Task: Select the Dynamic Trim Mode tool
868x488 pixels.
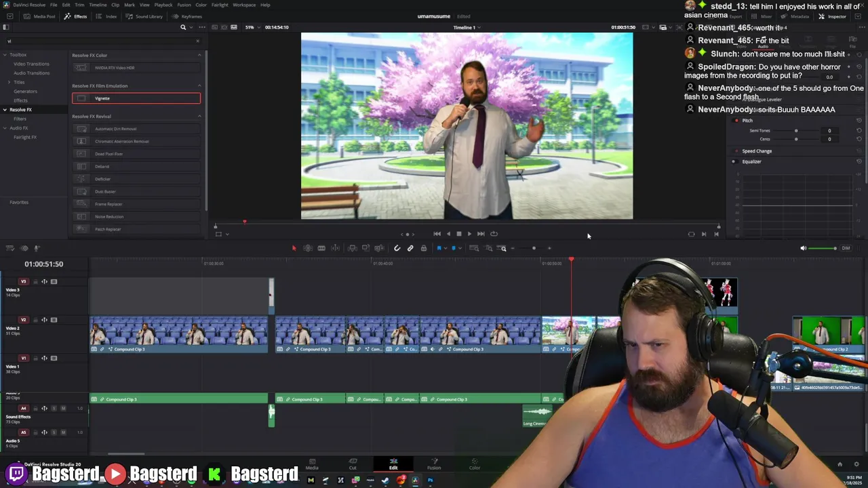Action: pos(321,248)
